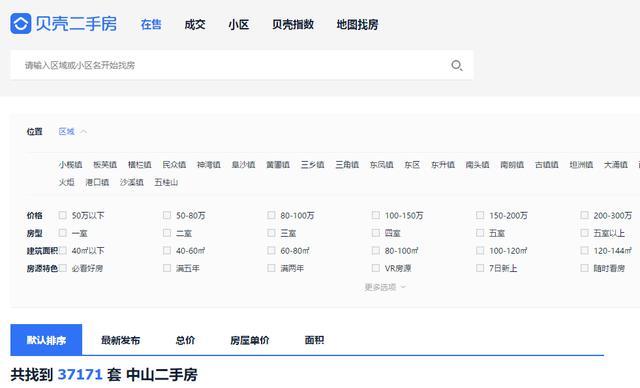Select district 东凤镇
640x388 pixels.
pyautogui.click(x=382, y=165)
